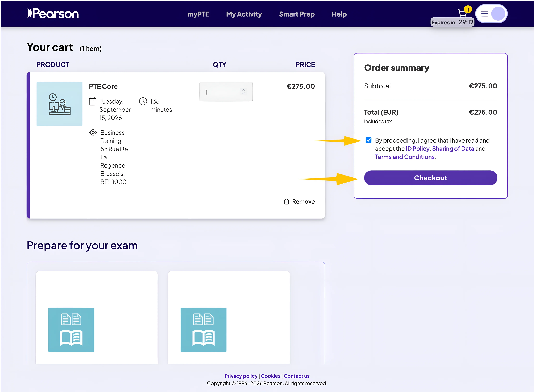
Task: Click the Total (EUR) label
Action: click(x=381, y=112)
